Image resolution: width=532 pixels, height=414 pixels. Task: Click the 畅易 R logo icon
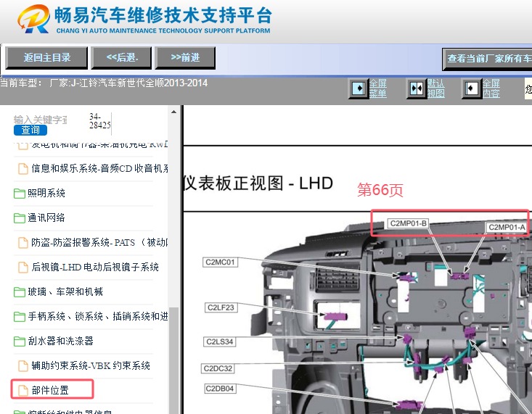[33, 19]
